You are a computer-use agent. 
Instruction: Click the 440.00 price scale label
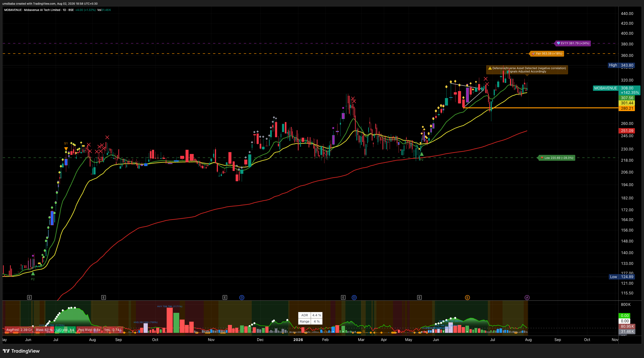[x=627, y=14]
